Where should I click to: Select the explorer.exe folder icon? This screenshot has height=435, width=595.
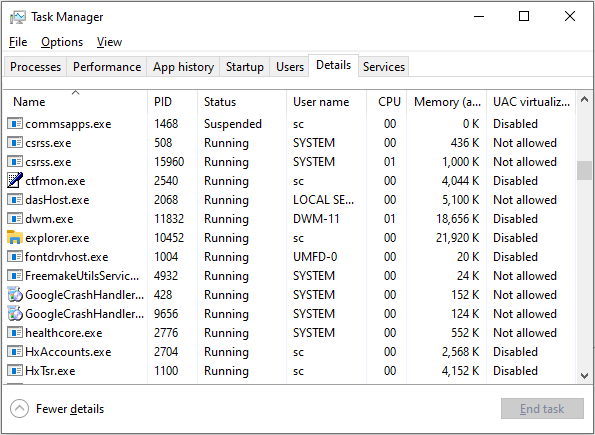click(15, 238)
